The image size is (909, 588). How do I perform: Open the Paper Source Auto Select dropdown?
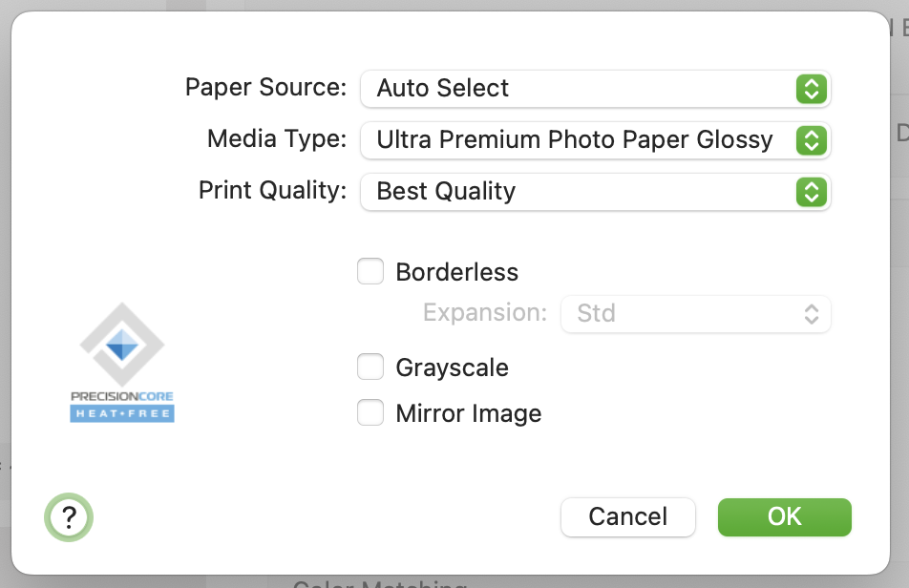click(x=596, y=89)
